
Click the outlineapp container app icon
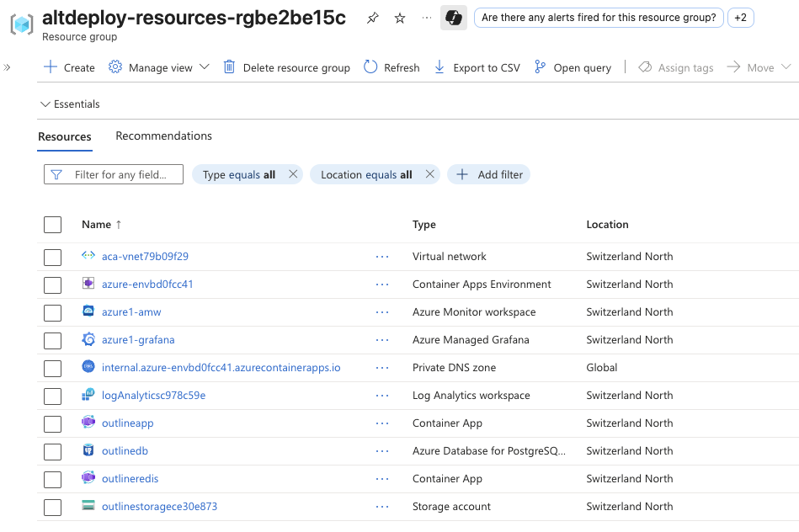pyautogui.click(x=88, y=422)
